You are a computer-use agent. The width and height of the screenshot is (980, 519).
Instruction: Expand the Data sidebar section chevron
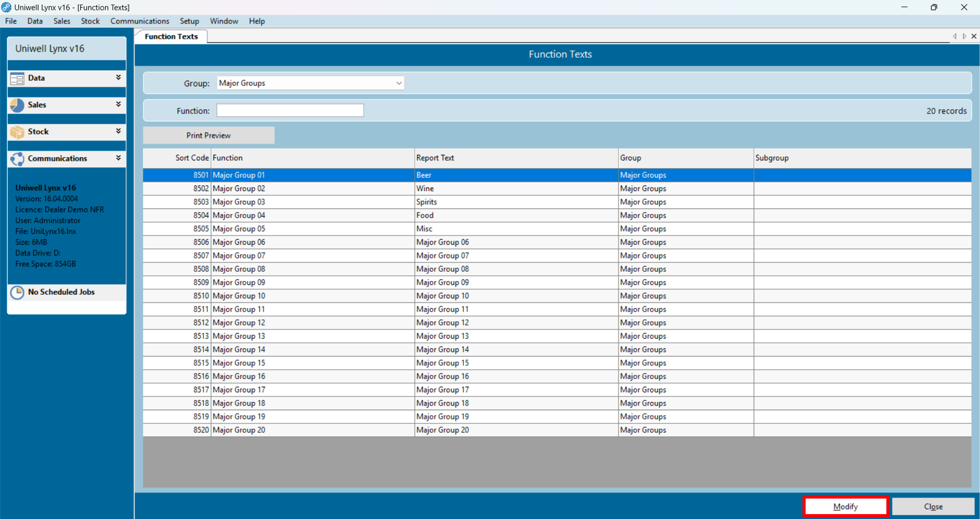[x=118, y=77]
